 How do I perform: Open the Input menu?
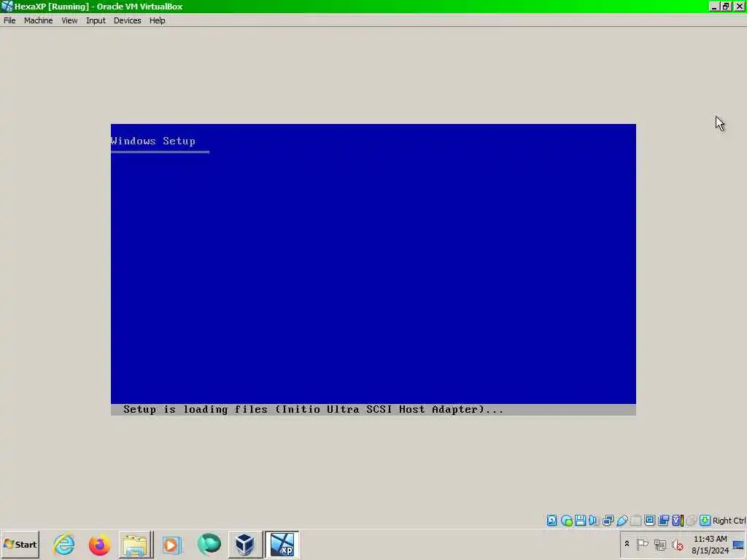click(96, 20)
